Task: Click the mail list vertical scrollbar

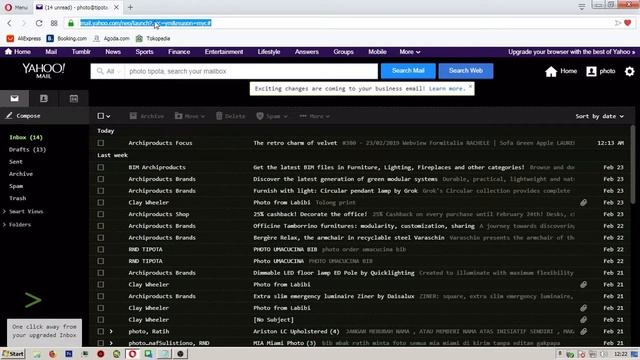Action: 633,163
